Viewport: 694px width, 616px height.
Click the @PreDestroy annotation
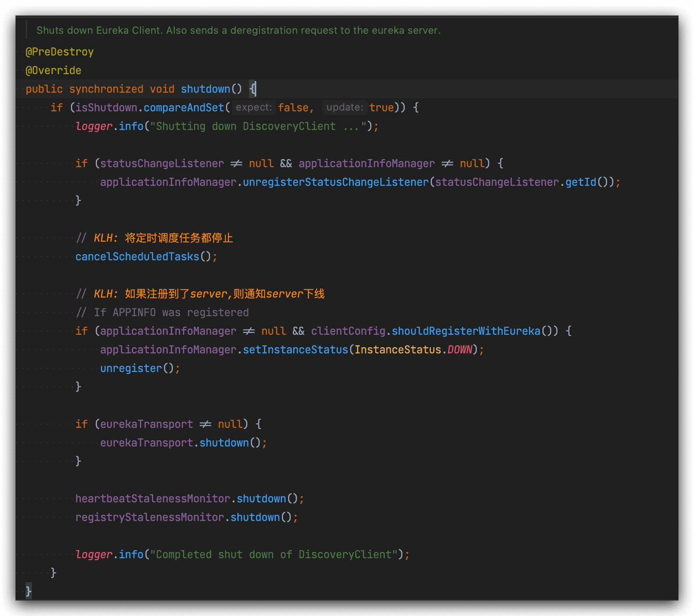coord(60,52)
